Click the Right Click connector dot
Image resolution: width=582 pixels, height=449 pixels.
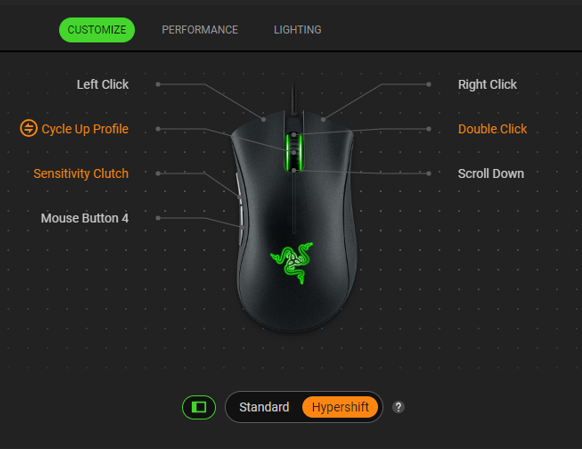pos(429,85)
